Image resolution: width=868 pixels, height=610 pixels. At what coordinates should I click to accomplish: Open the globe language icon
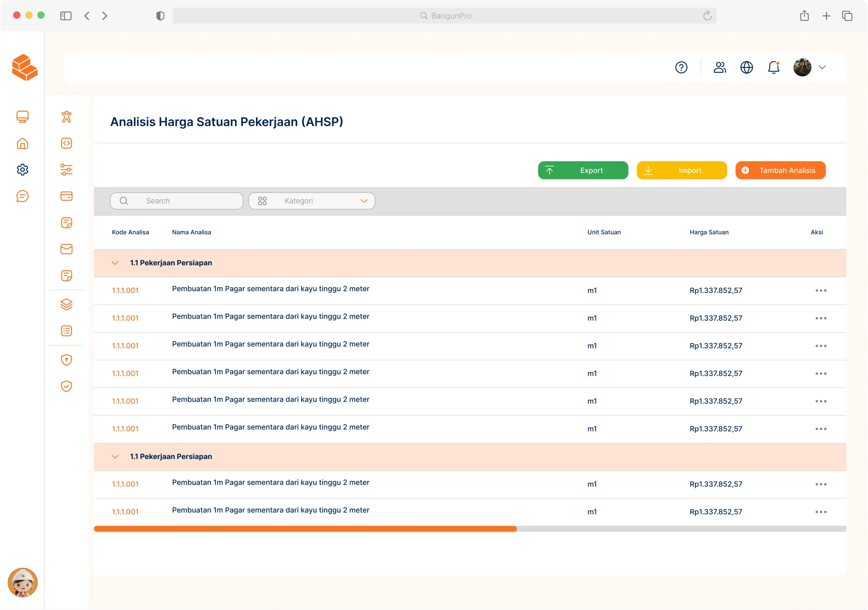(x=746, y=67)
